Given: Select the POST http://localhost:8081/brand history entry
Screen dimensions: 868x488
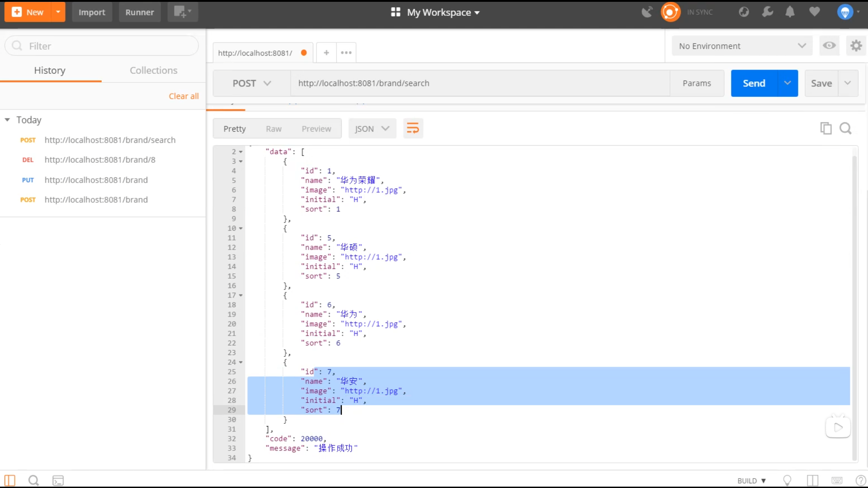Looking at the screenshot, I should [x=103, y=199].
